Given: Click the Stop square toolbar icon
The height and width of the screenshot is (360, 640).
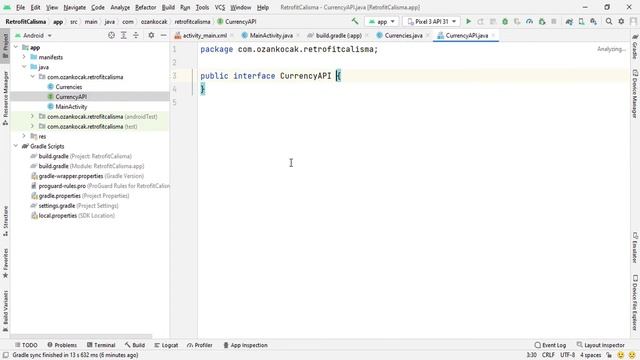Looking at the screenshot, I should (554, 21).
